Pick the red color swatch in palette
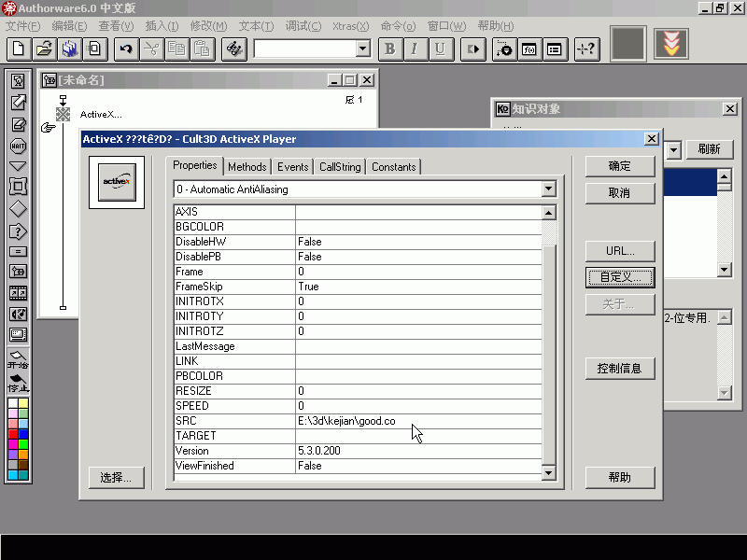The height and width of the screenshot is (560, 747). [x=13, y=434]
